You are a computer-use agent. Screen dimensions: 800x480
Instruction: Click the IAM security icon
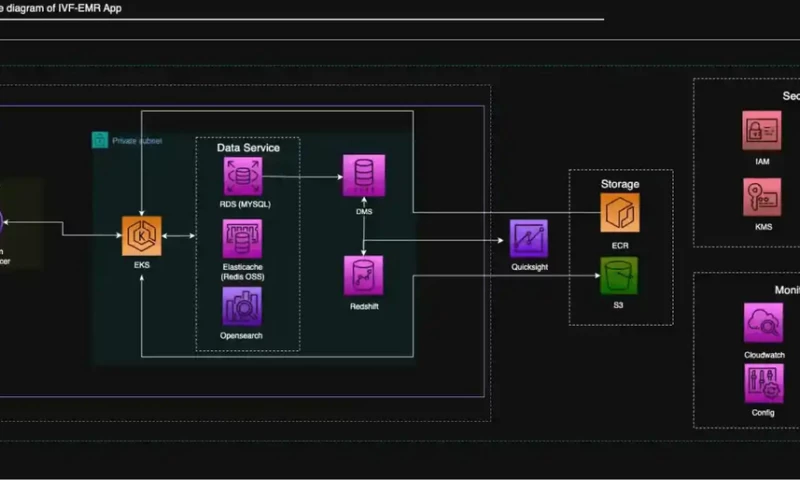point(761,131)
